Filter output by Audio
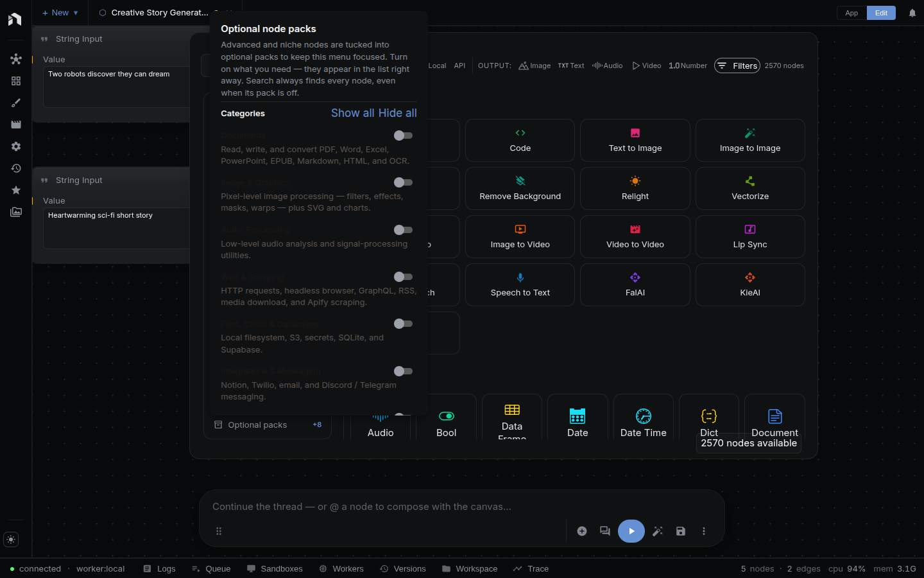924x578 pixels. (607, 66)
